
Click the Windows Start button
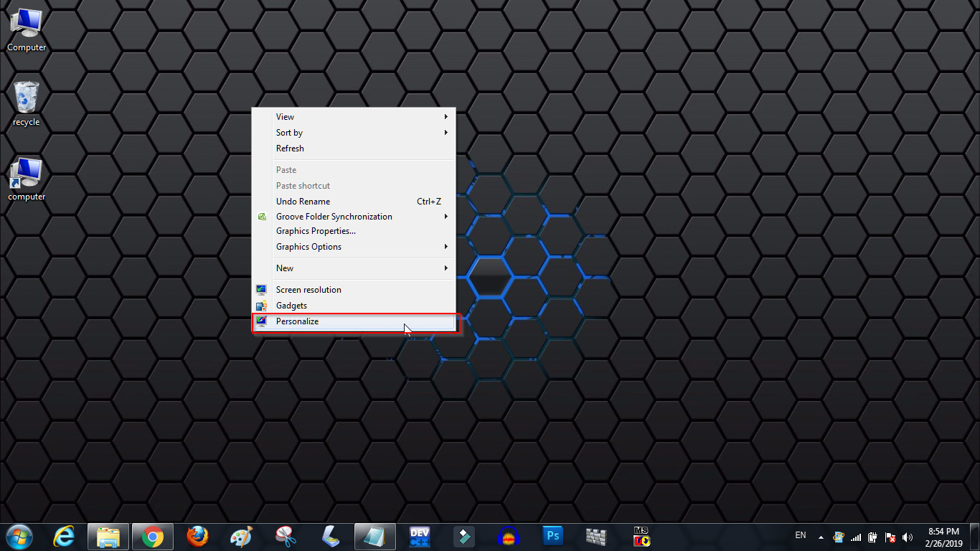19,537
